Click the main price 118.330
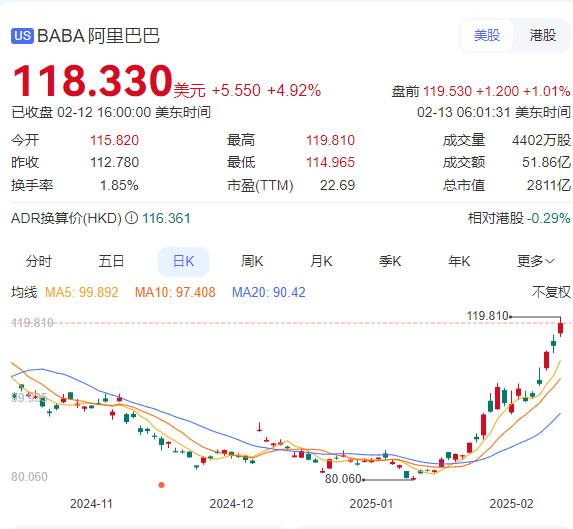This screenshot has width=573, height=529. coord(92,80)
